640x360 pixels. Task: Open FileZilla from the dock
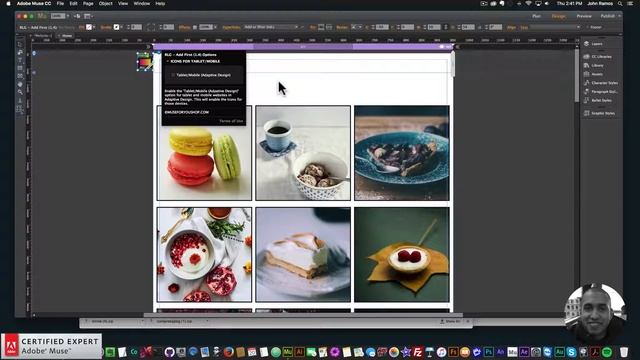click(x=418, y=352)
